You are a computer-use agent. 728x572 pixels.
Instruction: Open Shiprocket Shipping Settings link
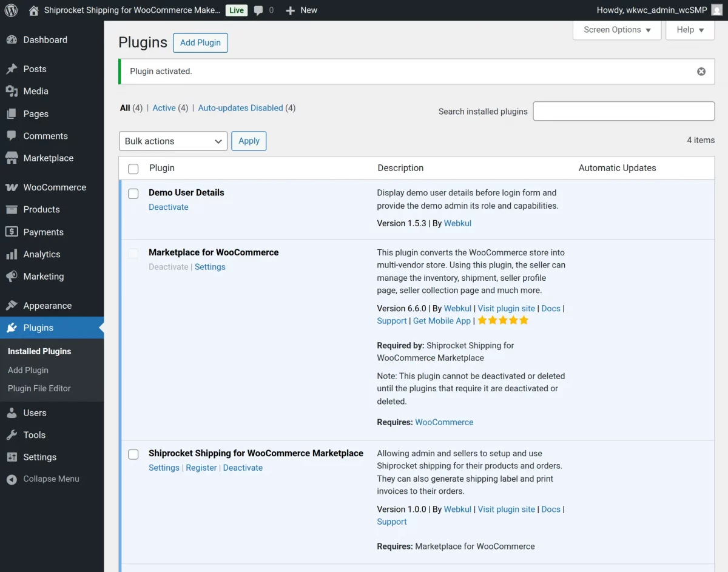164,468
